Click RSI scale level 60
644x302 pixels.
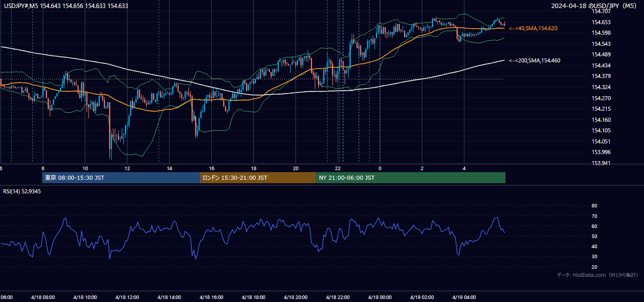594,226
